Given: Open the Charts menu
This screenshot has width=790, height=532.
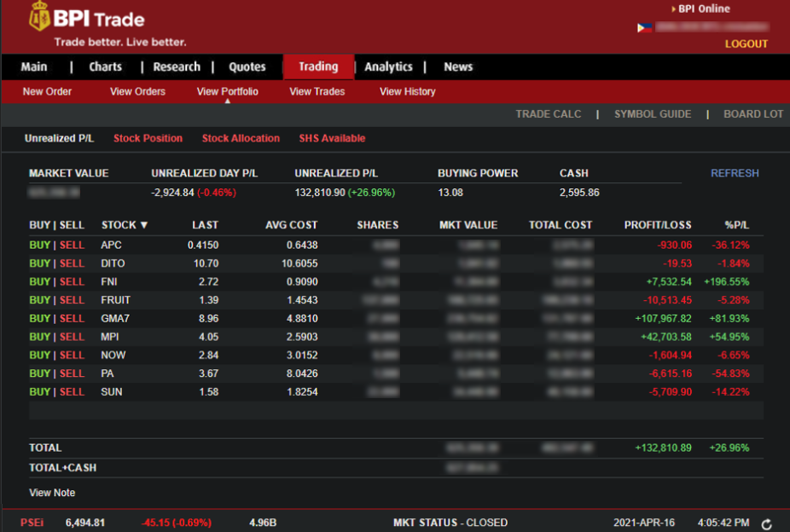Looking at the screenshot, I should tap(105, 67).
